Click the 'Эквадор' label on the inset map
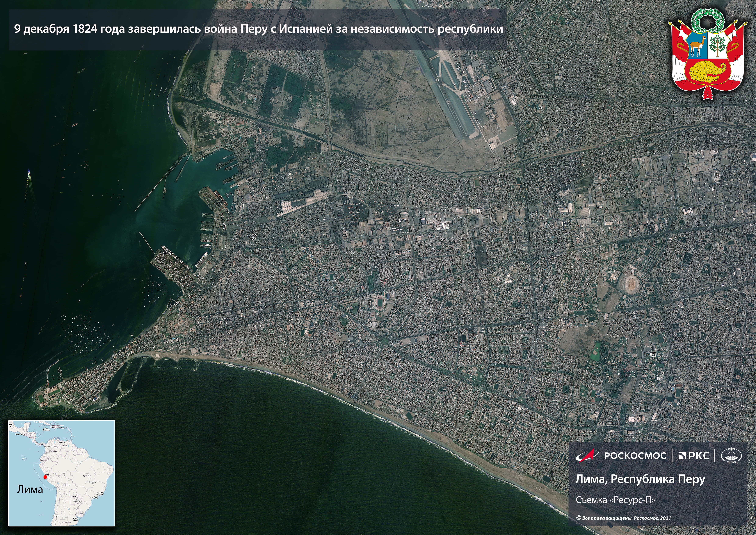 coord(44,460)
